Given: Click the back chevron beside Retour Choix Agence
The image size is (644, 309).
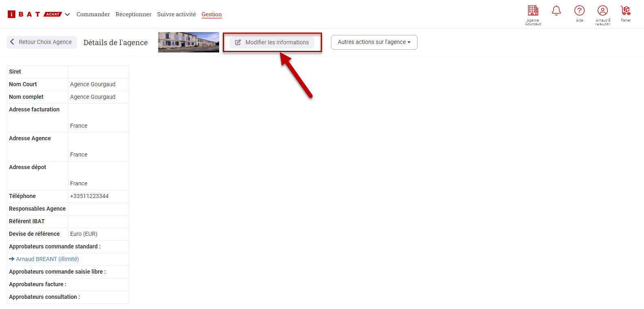Looking at the screenshot, I should pyautogui.click(x=12, y=42).
